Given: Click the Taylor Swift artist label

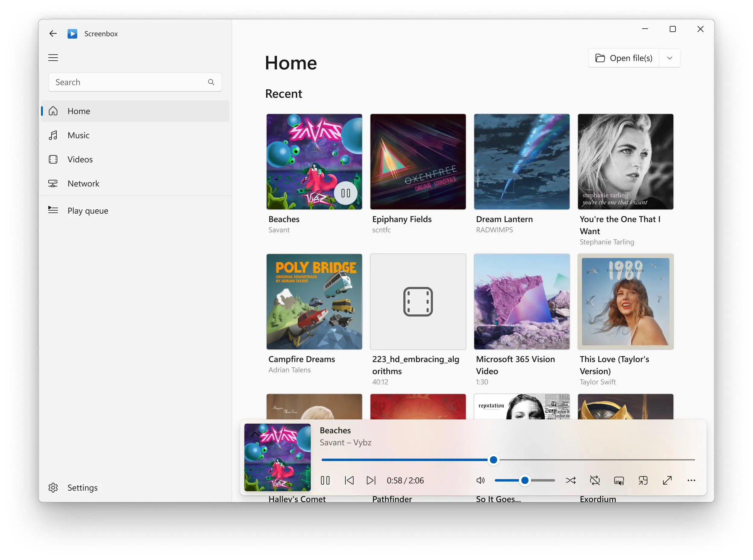Looking at the screenshot, I should click(x=597, y=382).
